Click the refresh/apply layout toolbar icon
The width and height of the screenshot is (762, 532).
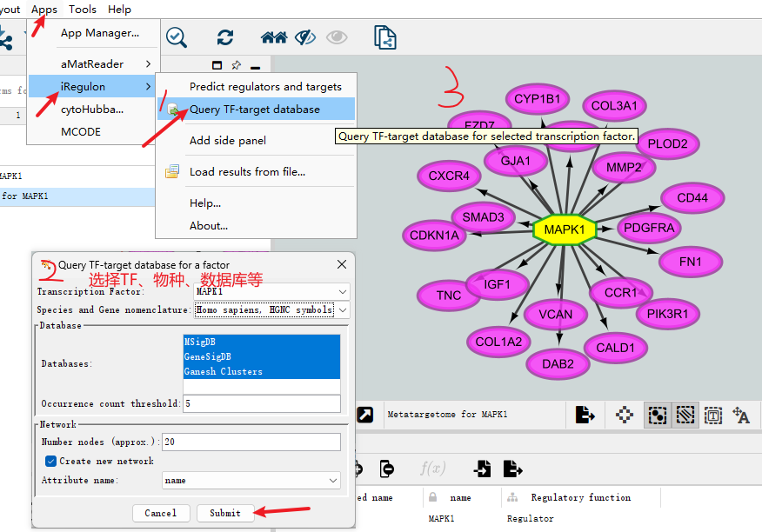pos(225,37)
